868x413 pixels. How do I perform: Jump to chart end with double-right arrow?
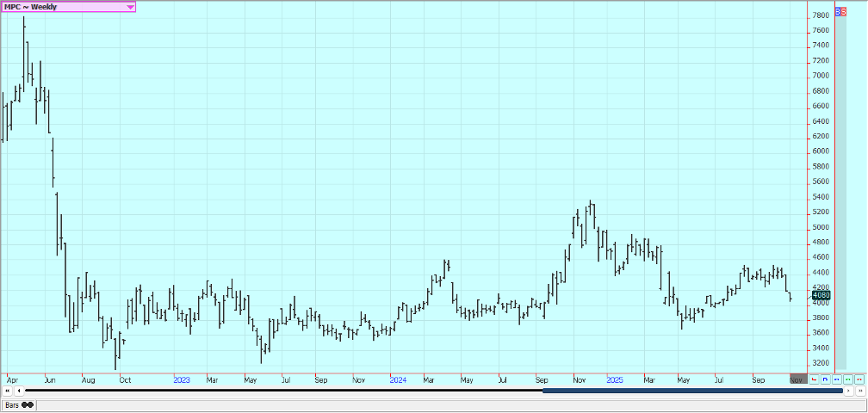pos(859,391)
